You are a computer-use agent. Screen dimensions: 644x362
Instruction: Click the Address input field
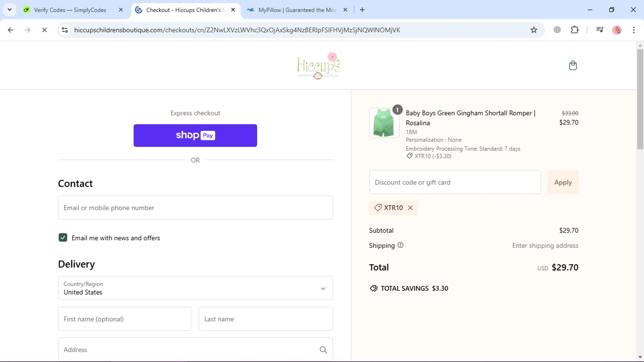195,350
